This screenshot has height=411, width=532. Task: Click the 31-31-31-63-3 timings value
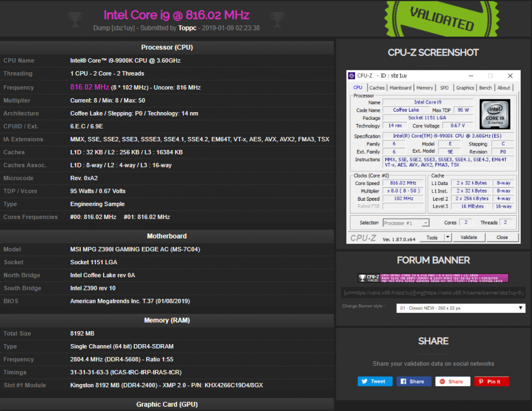[x=126, y=372]
